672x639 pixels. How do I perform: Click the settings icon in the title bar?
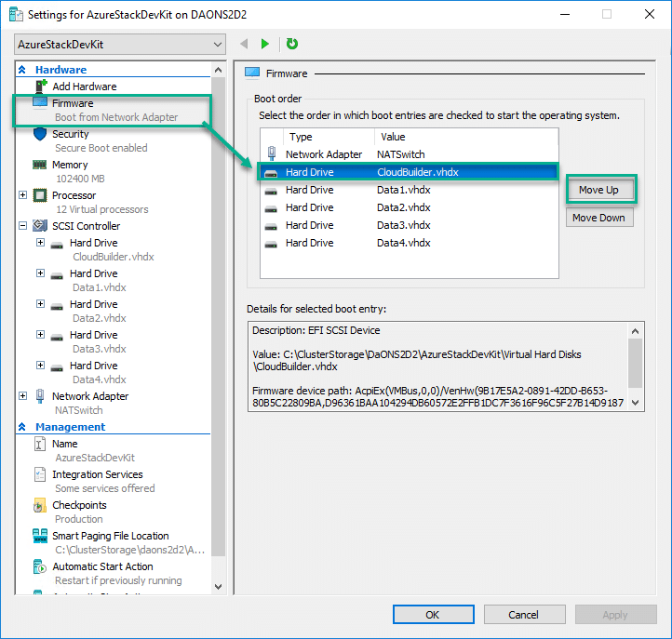tap(16, 14)
